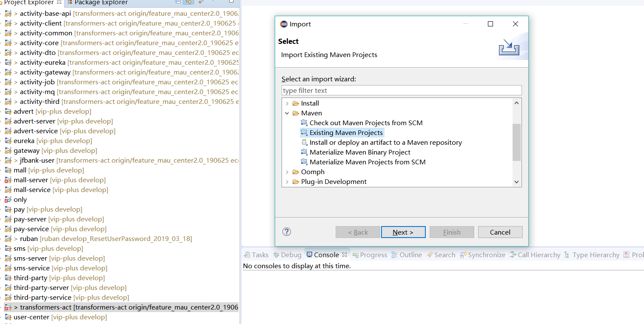This screenshot has height=324, width=644.
Task: Select the sms-service project
Action: (x=31, y=268)
